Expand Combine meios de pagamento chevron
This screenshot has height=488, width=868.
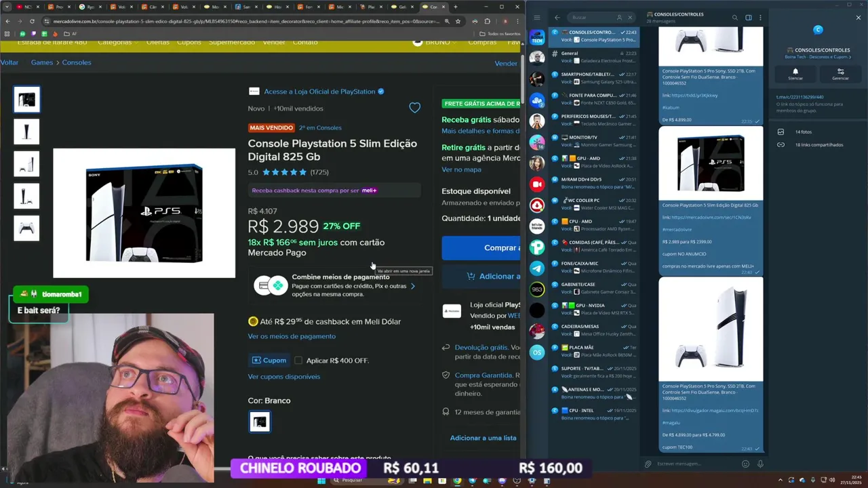click(x=413, y=286)
